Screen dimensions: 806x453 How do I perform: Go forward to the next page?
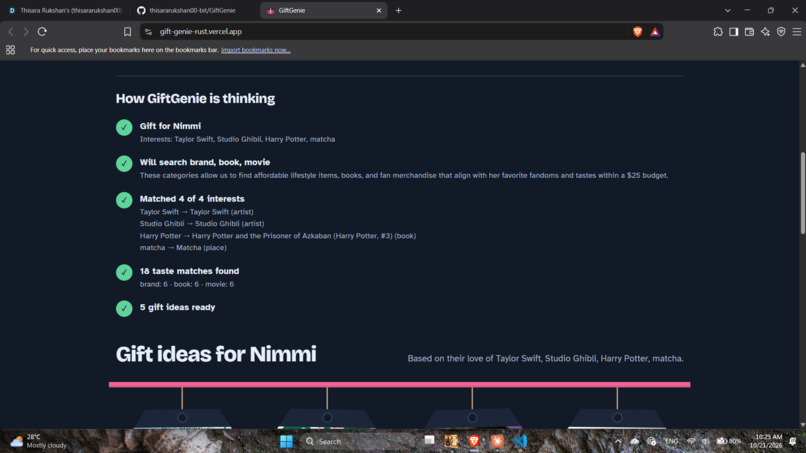click(26, 32)
